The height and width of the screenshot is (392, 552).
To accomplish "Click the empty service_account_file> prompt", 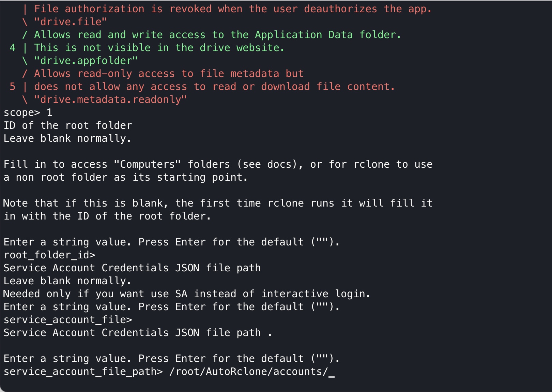I will tap(67, 320).
